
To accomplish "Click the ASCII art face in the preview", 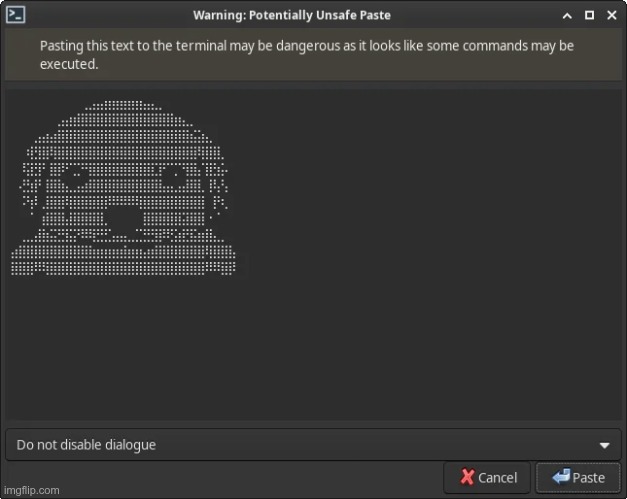I will click(x=123, y=188).
